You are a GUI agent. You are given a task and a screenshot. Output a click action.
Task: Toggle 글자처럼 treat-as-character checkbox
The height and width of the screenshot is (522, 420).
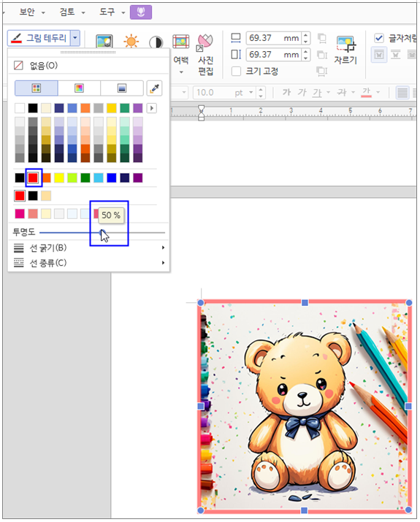378,38
